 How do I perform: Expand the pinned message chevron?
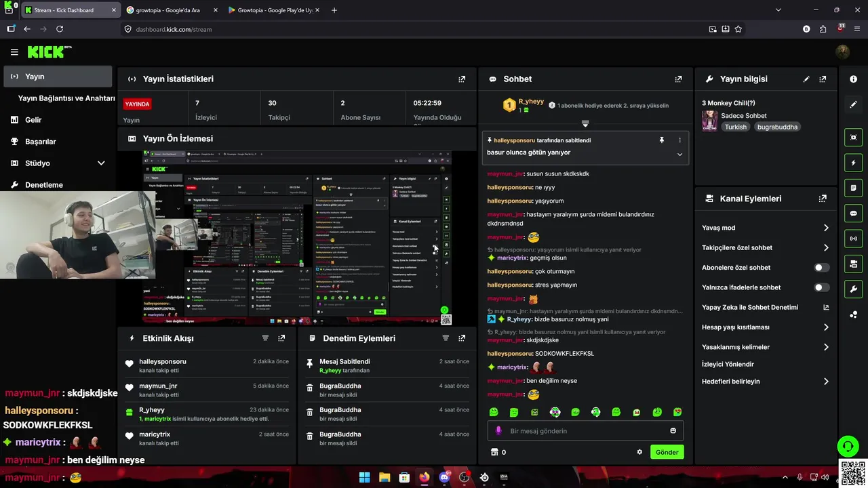[x=679, y=155]
